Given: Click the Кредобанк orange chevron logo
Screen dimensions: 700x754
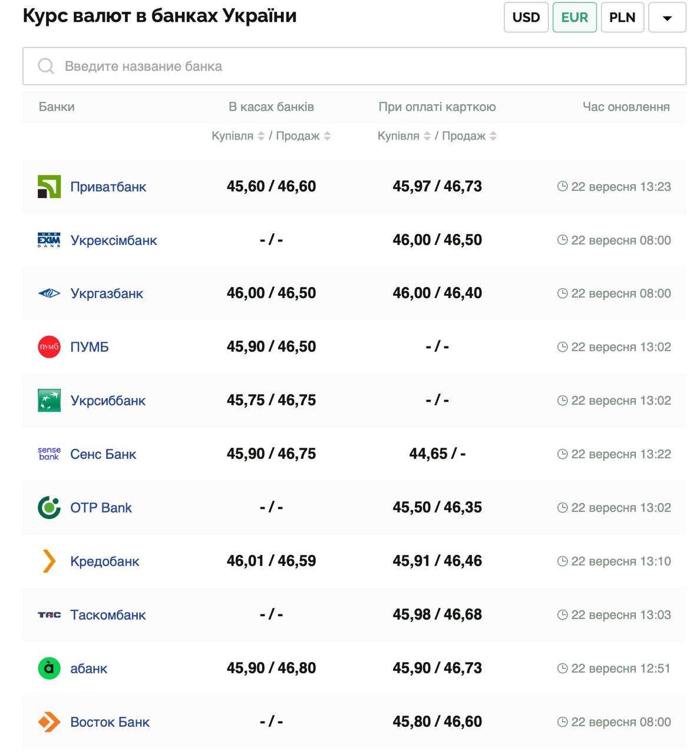Looking at the screenshot, I should 49,561.
